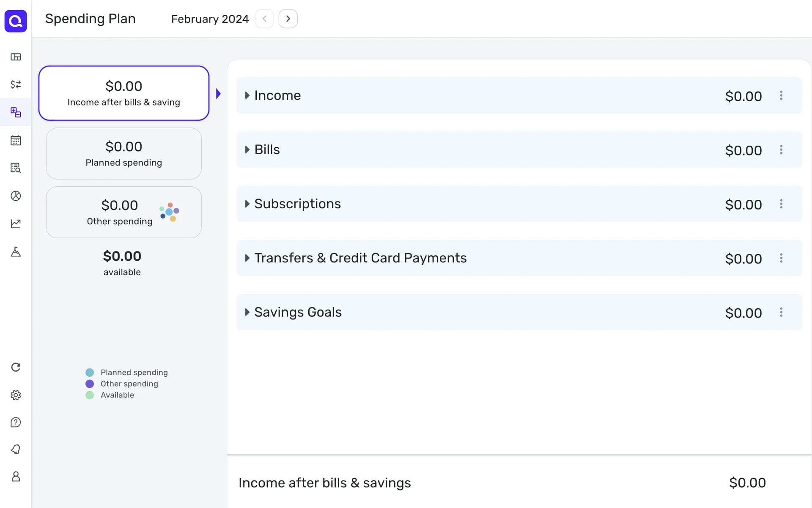Expand the Bills section
812x508 pixels.
click(247, 150)
